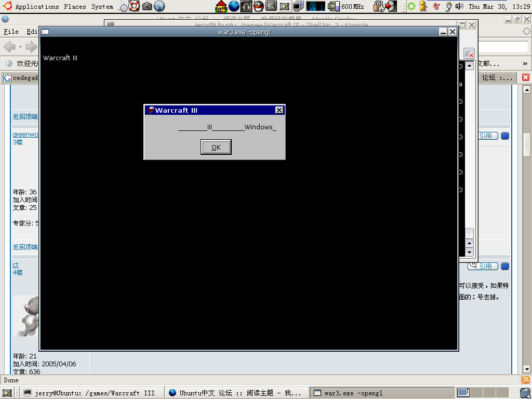Click the blue icon beside 4楼 quote button

tap(505, 266)
